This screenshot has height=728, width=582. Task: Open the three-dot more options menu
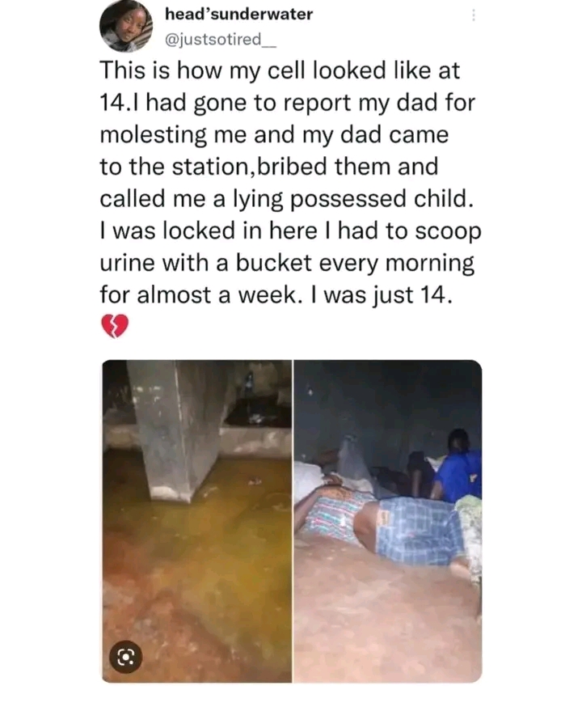474,16
